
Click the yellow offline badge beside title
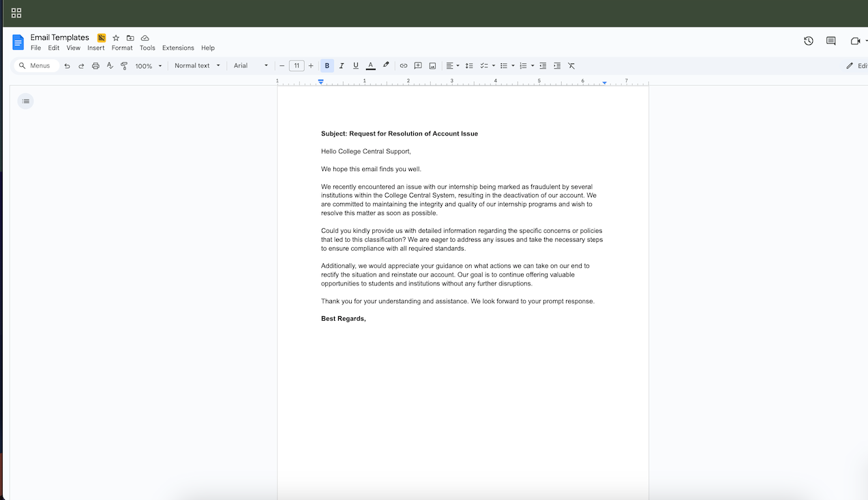pos(102,38)
